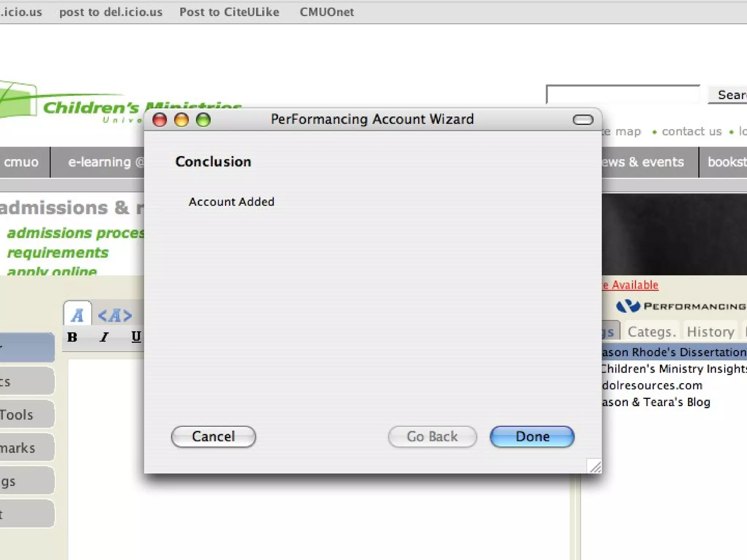Click the wizard toolbar toggle pill button
This screenshot has width=747, height=560.
point(583,120)
